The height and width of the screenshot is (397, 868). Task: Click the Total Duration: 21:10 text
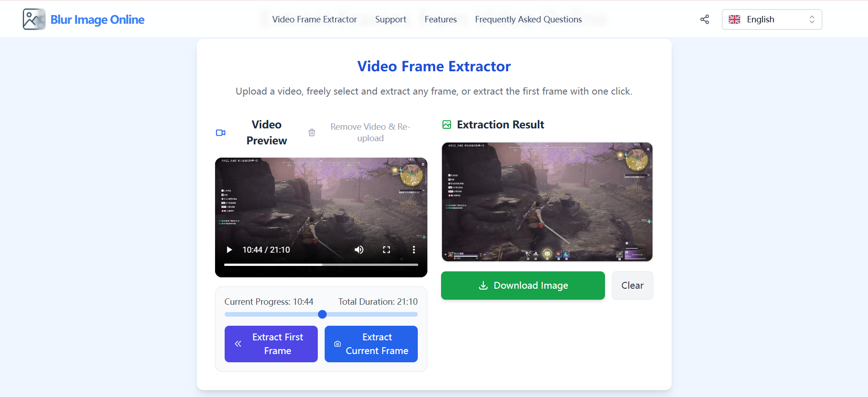(378, 302)
